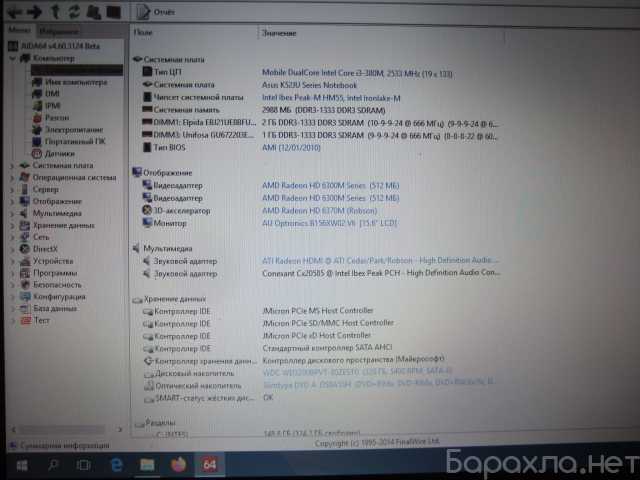Open the Разгон tree entry
This screenshot has width=640, height=480.
click(x=57, y=118)
